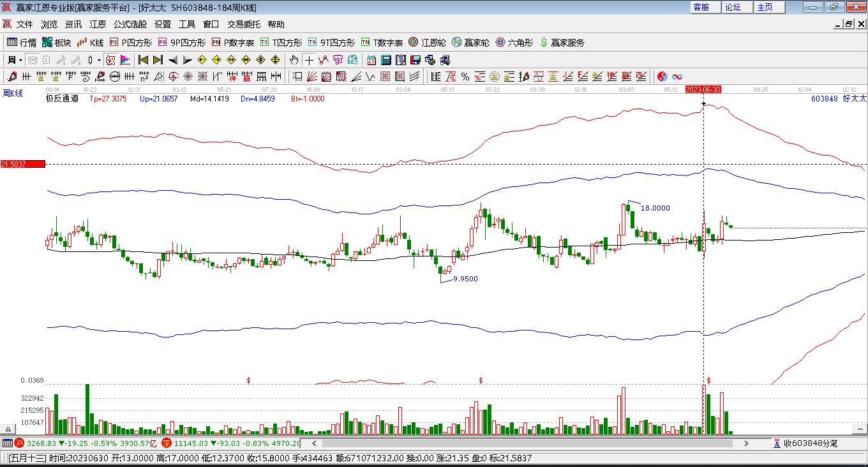Toggle the 权 price adjustment icon
Viewport: 868px width, 467px height.
110,60
